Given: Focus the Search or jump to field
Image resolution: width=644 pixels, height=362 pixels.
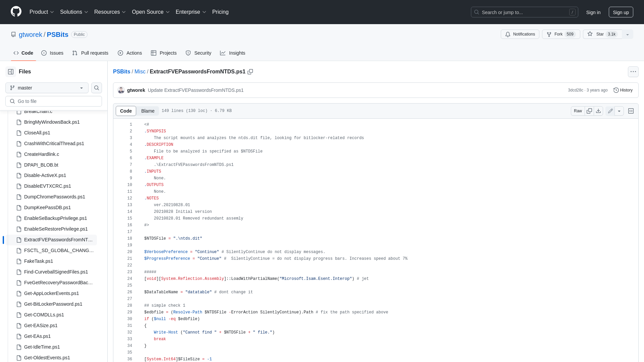Looking at the screenshot, I should click(525, 12).
